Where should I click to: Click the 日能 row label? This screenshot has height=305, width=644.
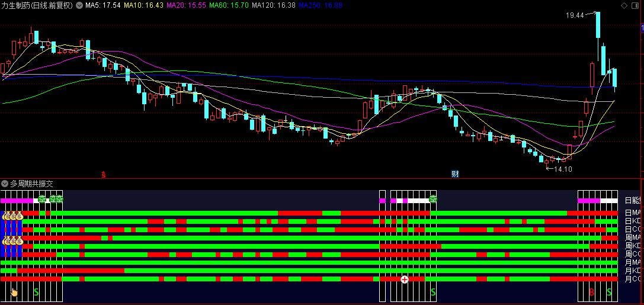(x=633, y=201)
